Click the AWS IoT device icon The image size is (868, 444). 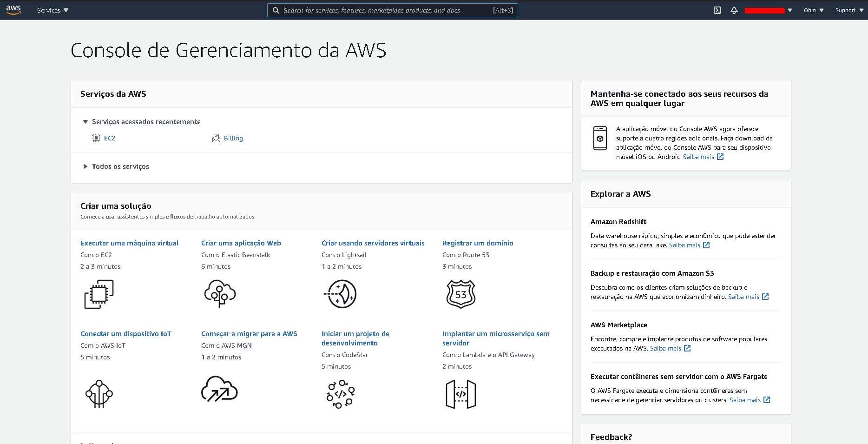coord(99,394)
